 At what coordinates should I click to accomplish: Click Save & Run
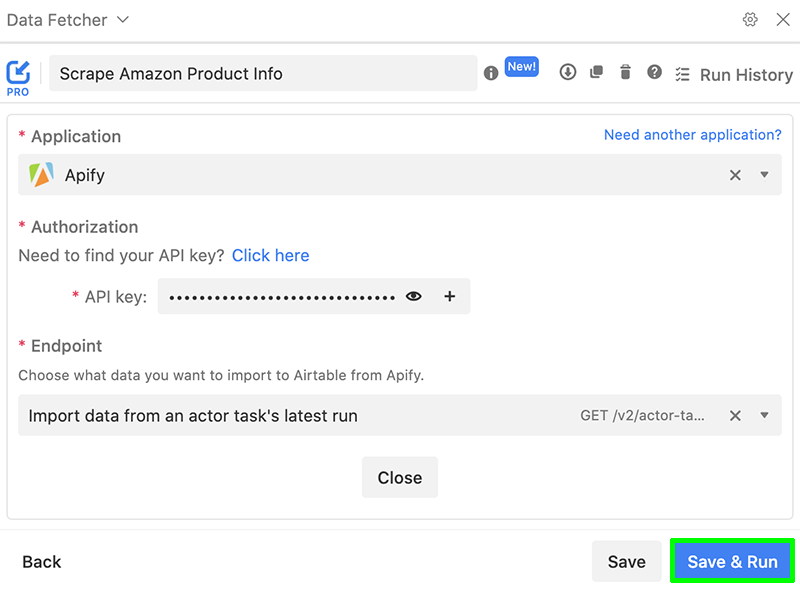click(732, 562)
